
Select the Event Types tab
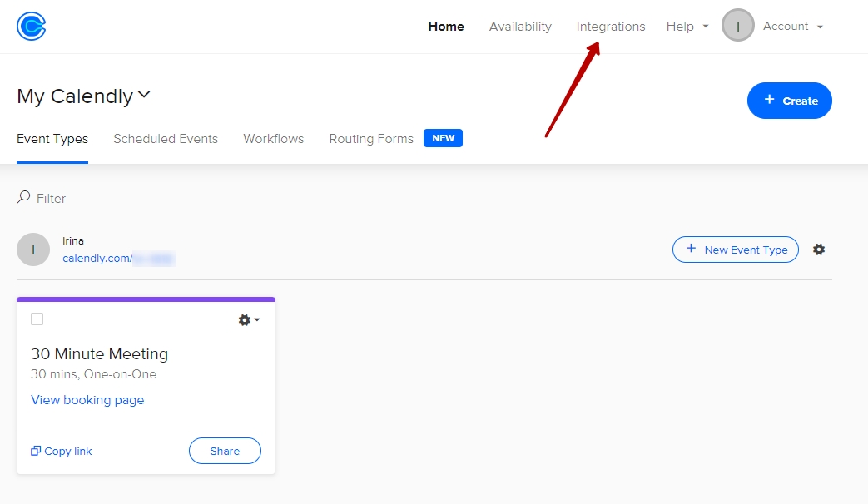pyautogui.click(x=52, y=139)
